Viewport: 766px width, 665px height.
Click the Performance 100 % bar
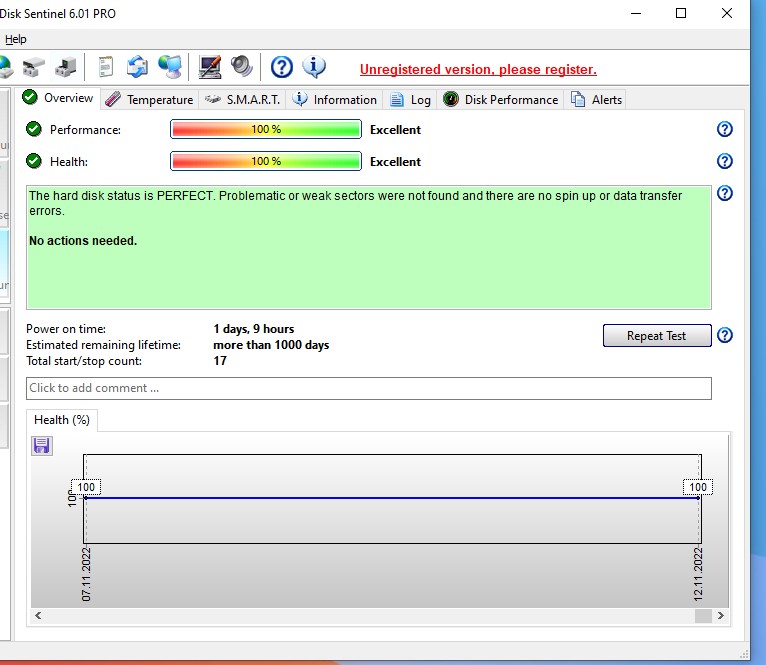266,129
